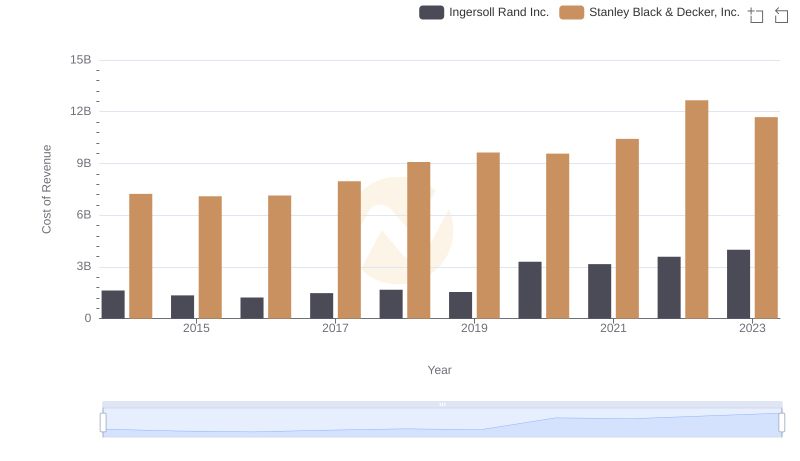Click the zoom slider top drag bar
This screenshot has width=800, height=461.
[442, 404]
